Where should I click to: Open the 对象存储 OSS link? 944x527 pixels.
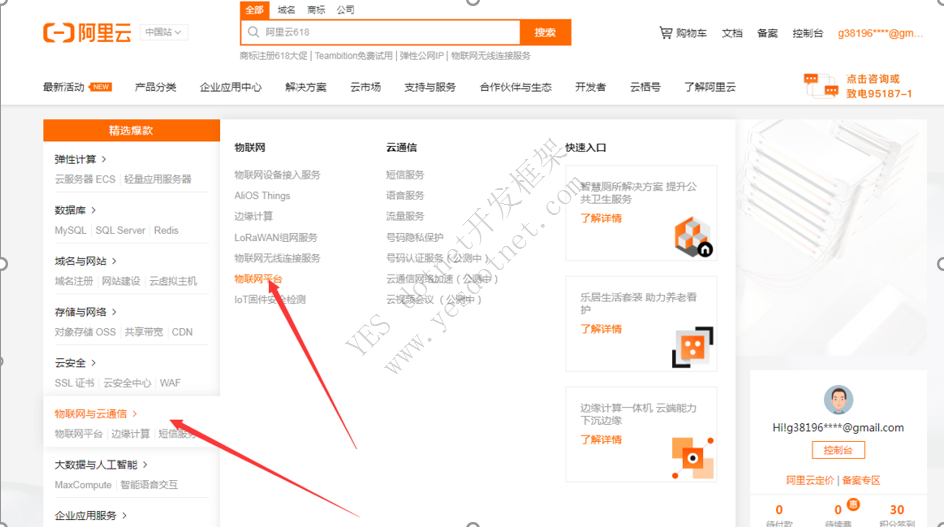tap(85, 332)
